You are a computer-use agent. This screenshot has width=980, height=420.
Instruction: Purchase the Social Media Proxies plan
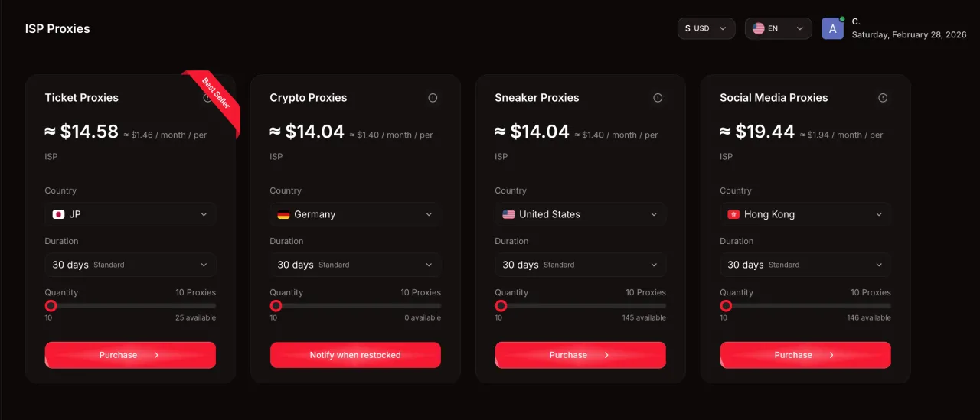(805, 355)
